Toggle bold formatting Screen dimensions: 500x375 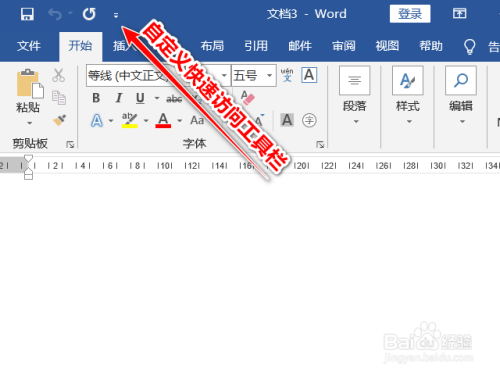[96, 98]
